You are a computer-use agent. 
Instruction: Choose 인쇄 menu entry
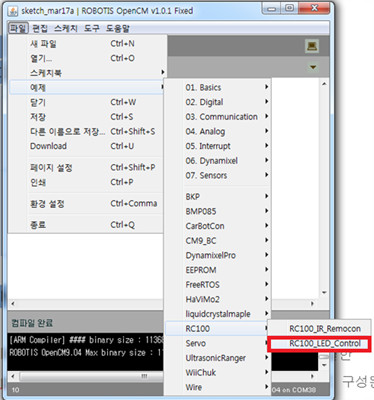coord(87,182)
